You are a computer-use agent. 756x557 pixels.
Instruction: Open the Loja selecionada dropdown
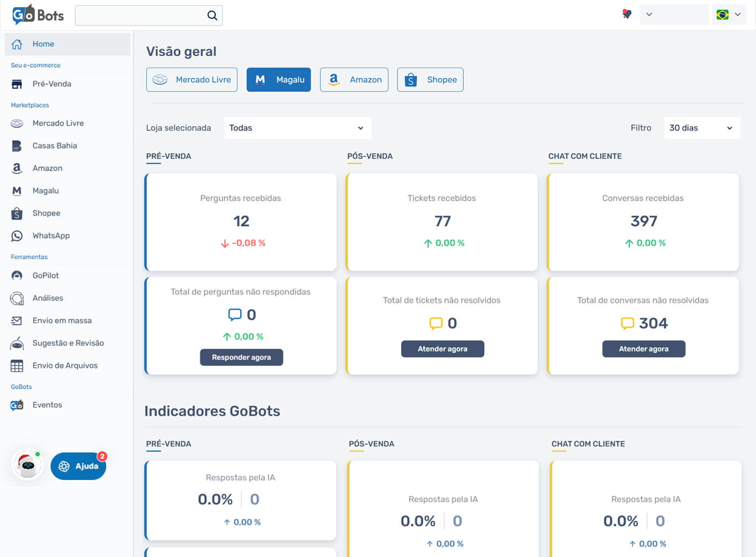298,127
